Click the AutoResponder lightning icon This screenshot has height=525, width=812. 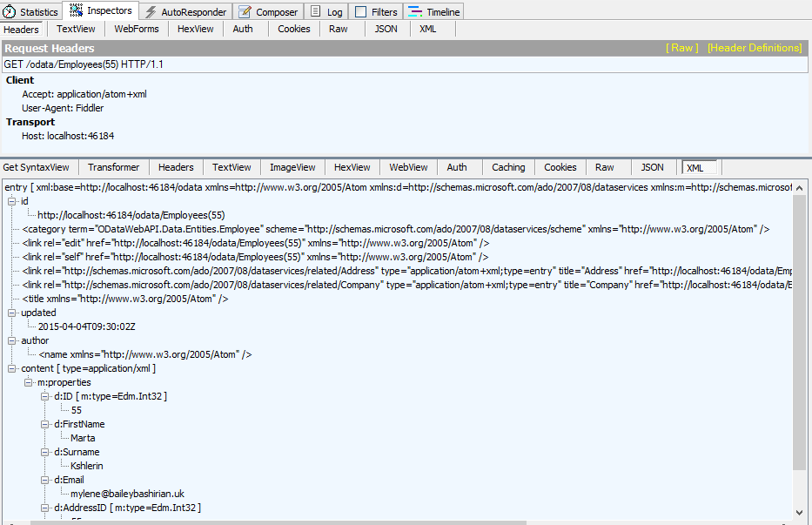(x=151, y=12)
